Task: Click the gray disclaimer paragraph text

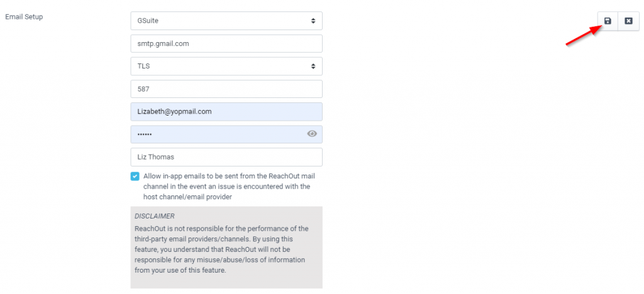Action: click(x=221, y=249)
